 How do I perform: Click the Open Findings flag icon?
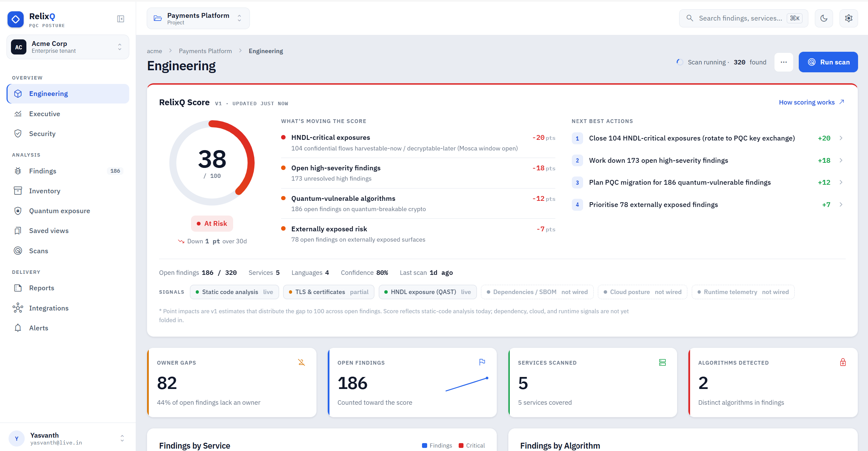482,362
